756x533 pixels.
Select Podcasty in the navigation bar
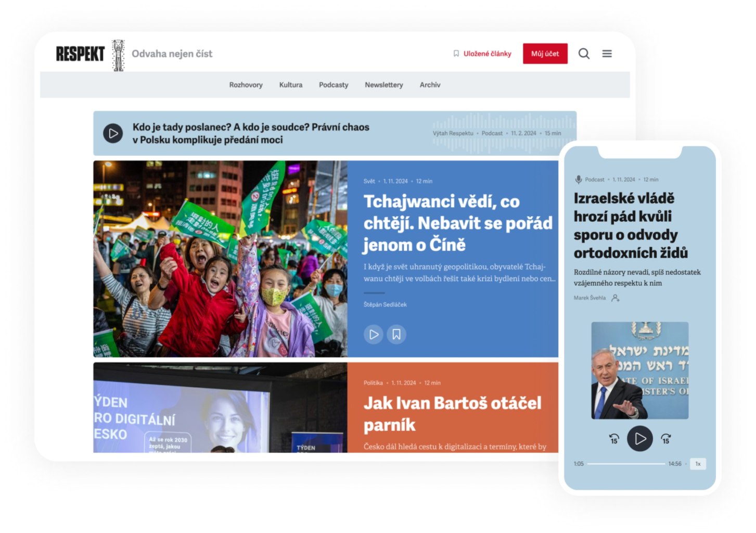pyautogui.click(x=334, y=85)
